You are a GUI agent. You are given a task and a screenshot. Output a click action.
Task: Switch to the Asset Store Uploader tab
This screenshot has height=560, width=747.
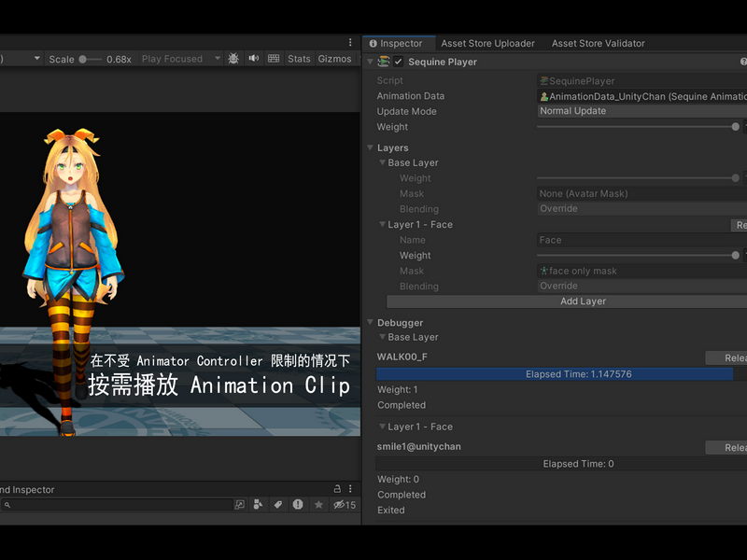pos(487,43)
